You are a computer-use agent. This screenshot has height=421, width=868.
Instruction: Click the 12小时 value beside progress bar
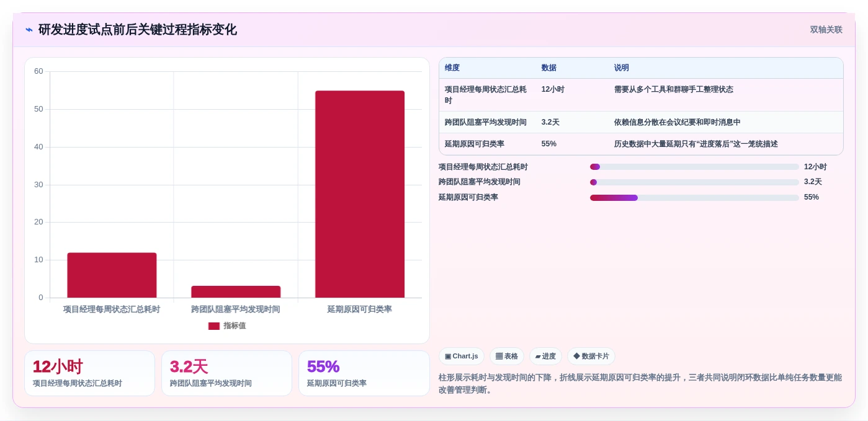tap(815, 167)
